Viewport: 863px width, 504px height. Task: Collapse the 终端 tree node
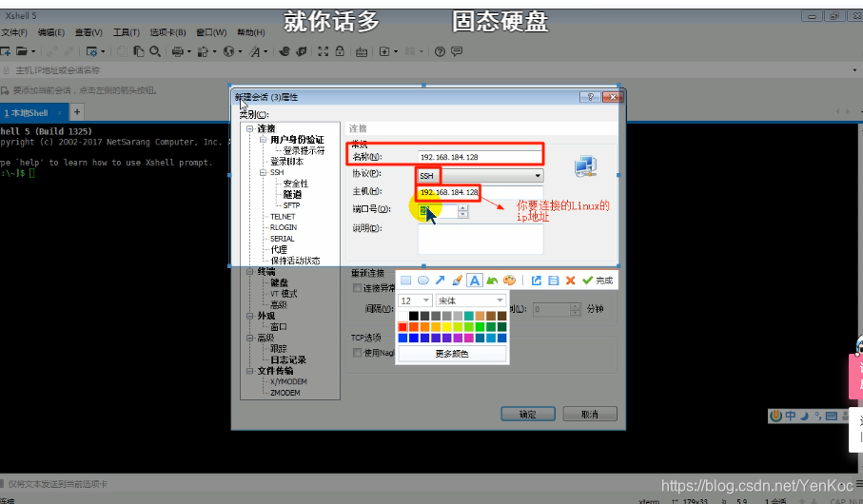(250, 272)
